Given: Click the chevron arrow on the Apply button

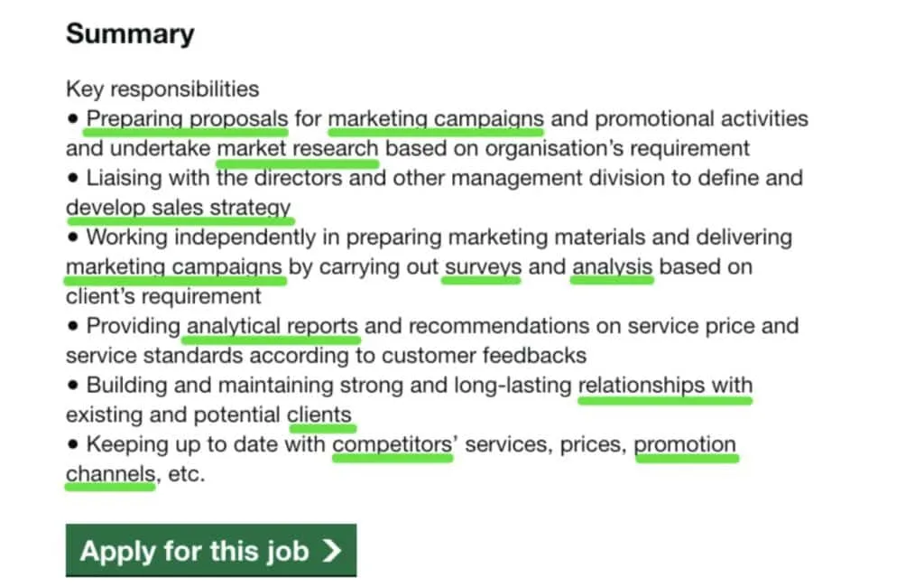Looking at the screenshot, I should click(x=332, y=551).
